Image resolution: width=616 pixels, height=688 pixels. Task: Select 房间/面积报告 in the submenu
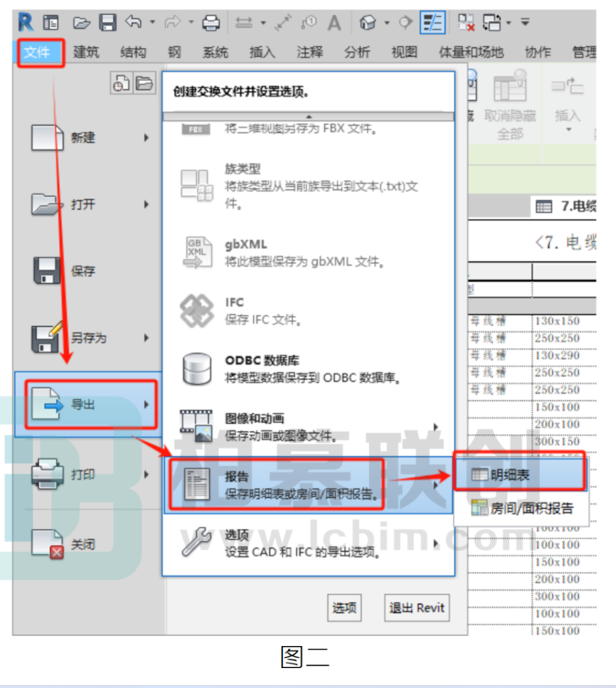(521, 508)
